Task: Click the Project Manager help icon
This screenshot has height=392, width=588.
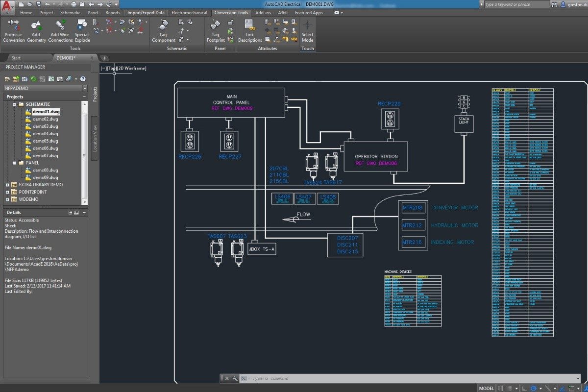Action: click(x=83, y=79)
